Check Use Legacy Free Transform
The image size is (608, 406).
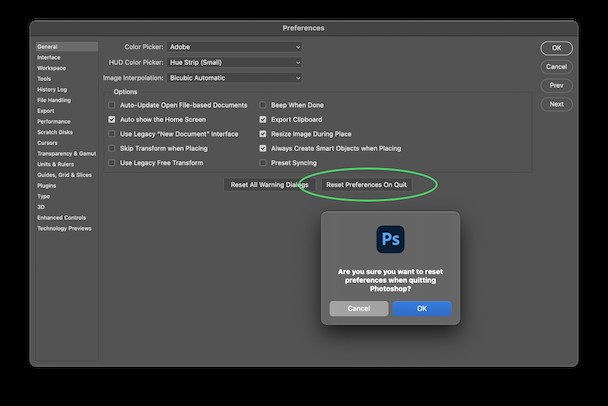(112, 163)
